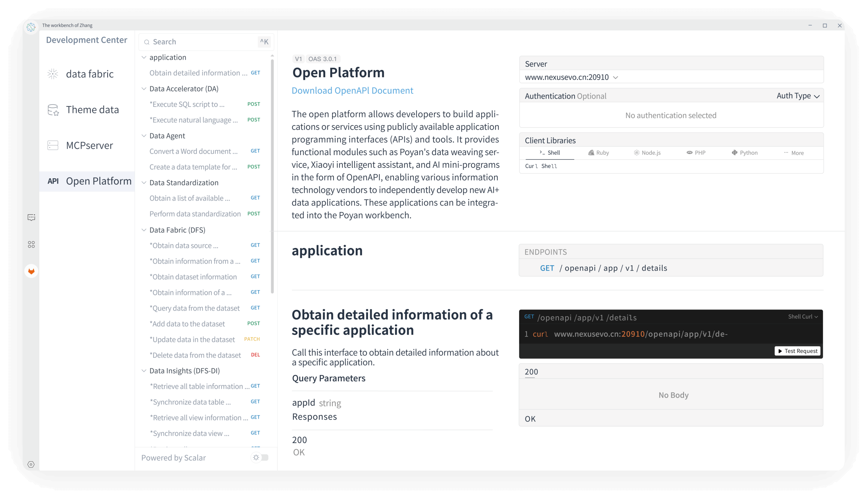This screenshot has width=868, height=496.
Task: Click inside the Search field
Action: [195, 42]
